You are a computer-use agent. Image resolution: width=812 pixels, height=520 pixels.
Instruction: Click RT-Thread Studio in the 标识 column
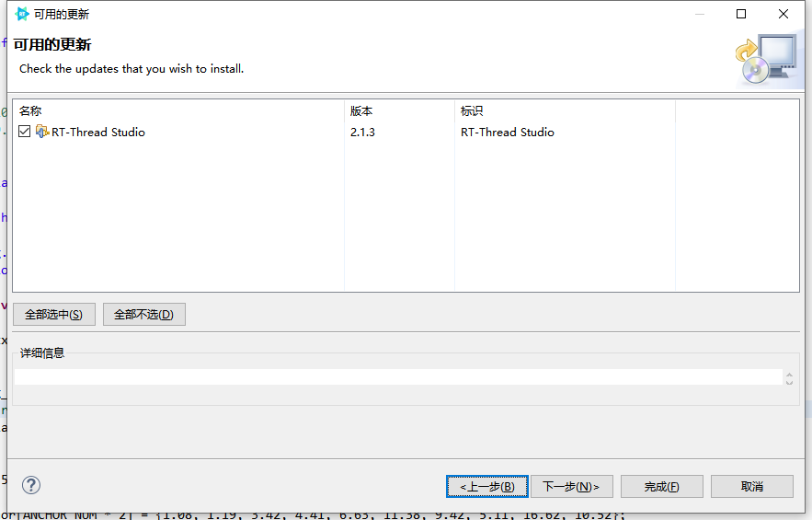[x=508, y=133]
